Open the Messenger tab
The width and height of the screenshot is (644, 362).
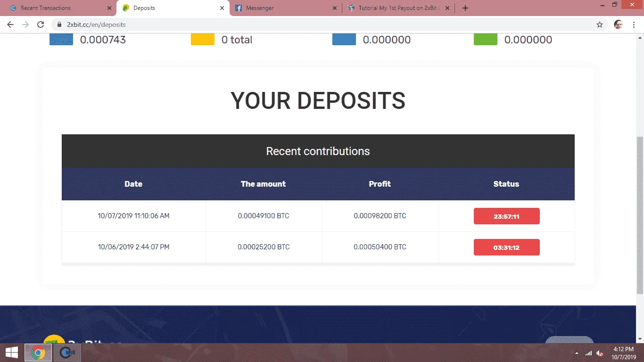(x=286, y=8)
